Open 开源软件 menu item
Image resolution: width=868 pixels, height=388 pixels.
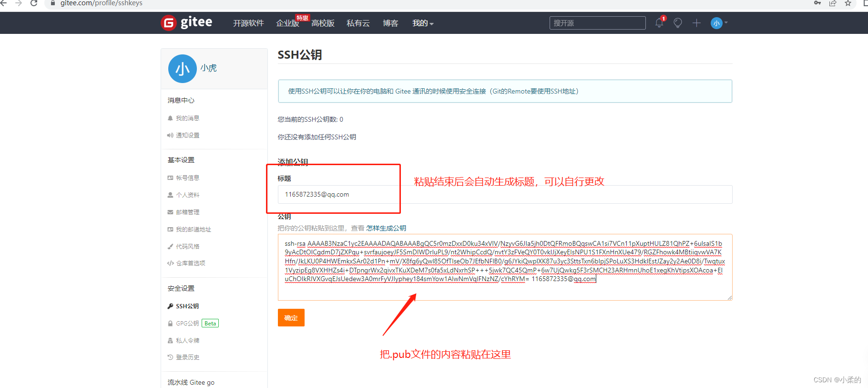click(x=248, y=23)
